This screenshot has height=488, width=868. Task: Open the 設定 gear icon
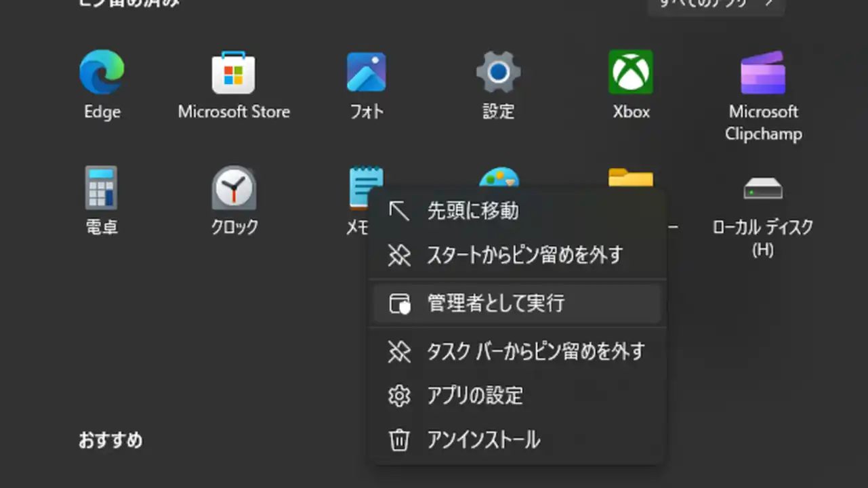(x=499, y=72)
